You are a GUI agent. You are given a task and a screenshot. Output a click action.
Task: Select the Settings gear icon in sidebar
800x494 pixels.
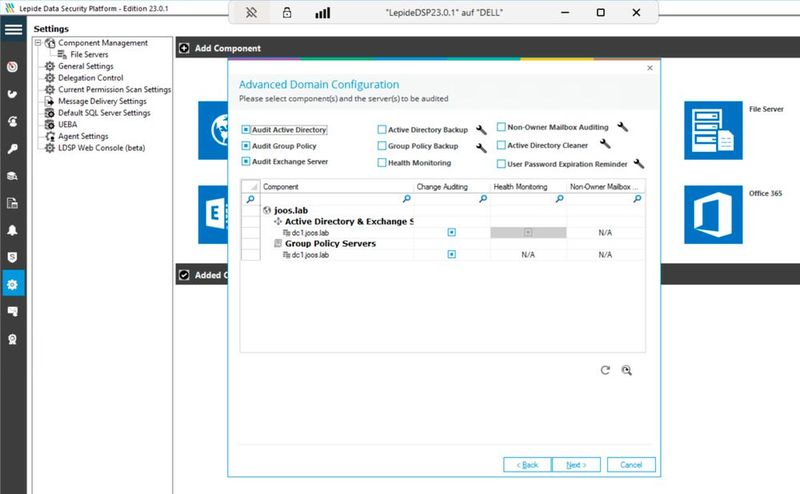13,284
